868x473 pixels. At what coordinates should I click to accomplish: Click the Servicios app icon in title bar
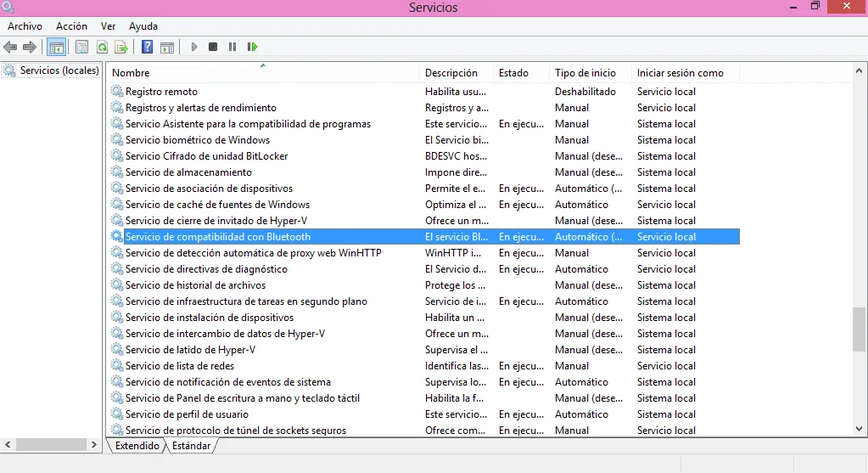coord(7,7)
